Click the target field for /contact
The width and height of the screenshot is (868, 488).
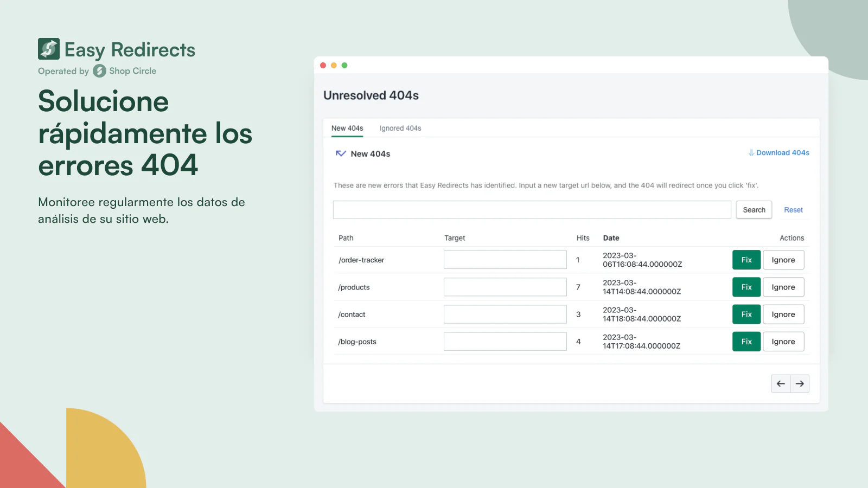(505, 314)
